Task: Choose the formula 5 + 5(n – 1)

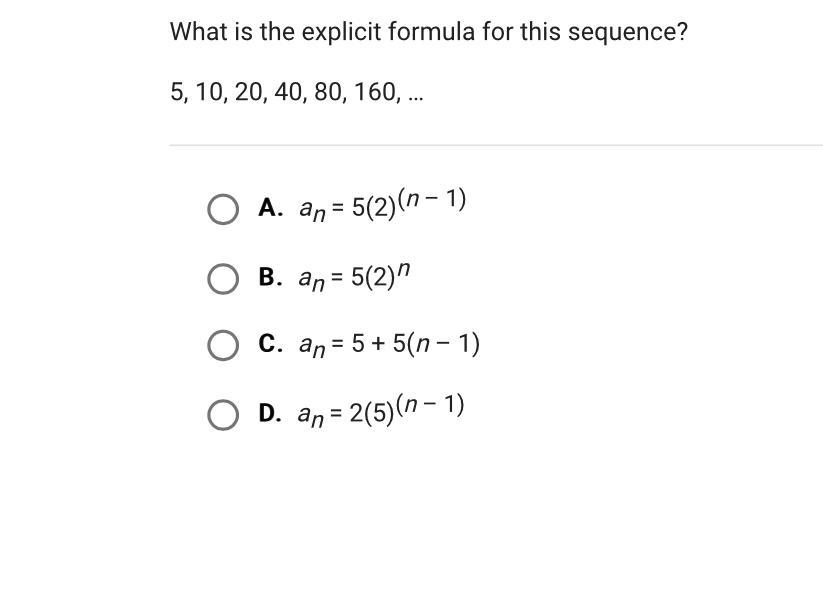Action: (415, 344)
